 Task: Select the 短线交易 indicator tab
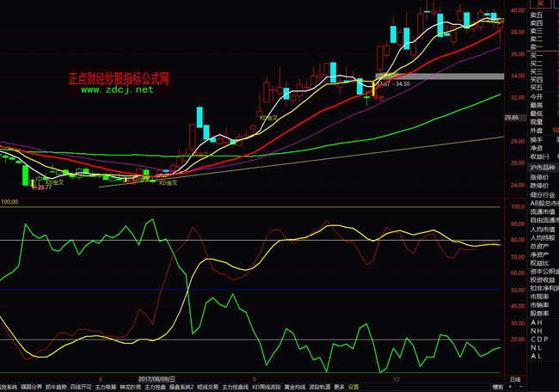tap(208, 387)
